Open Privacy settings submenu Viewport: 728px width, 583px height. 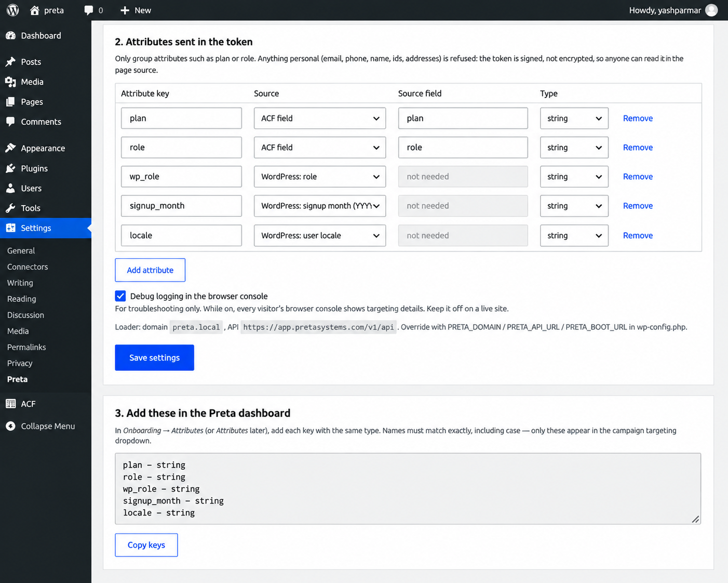(20, 363)
